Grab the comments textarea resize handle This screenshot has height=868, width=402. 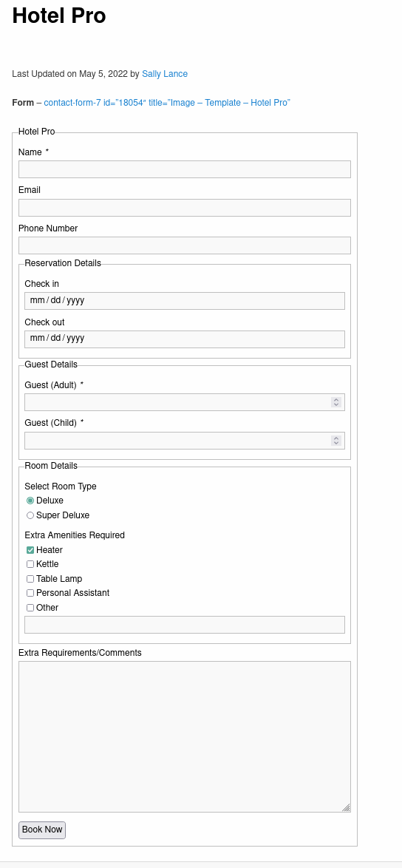point(346,807)
